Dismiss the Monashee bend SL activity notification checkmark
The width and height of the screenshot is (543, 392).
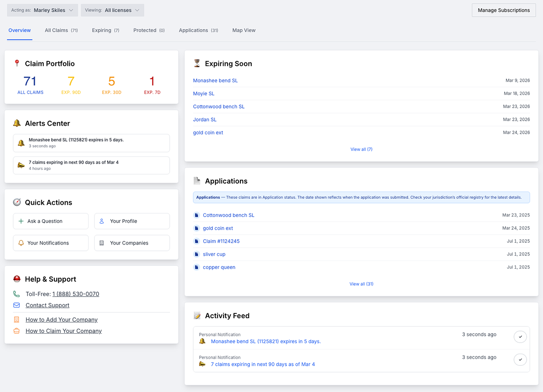tap(520, 337)
